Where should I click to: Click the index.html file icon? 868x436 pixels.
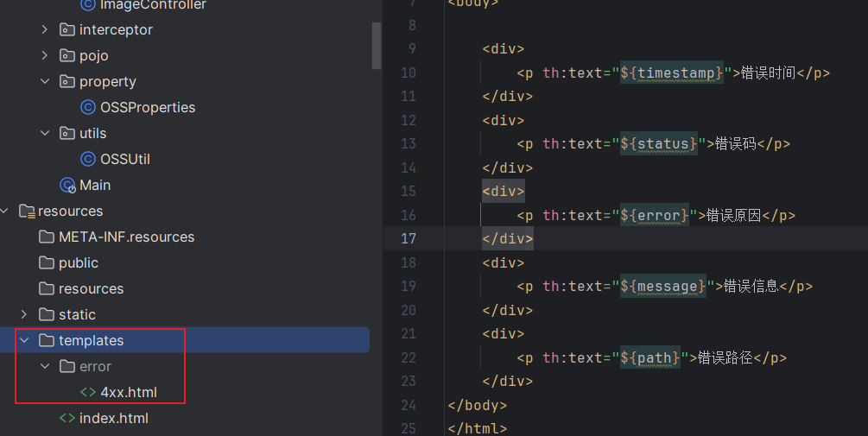pyautogui.click(x=67, y=418)
